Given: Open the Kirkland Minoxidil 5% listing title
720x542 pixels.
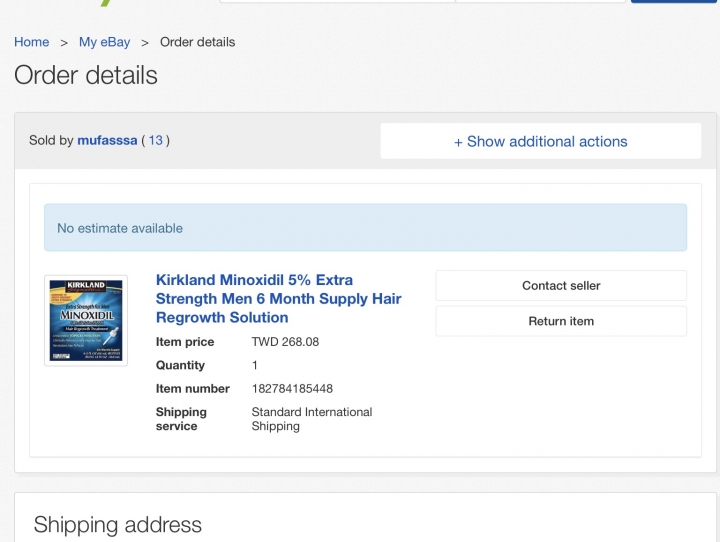Looking at the screenshot, I should pos(278,299).
